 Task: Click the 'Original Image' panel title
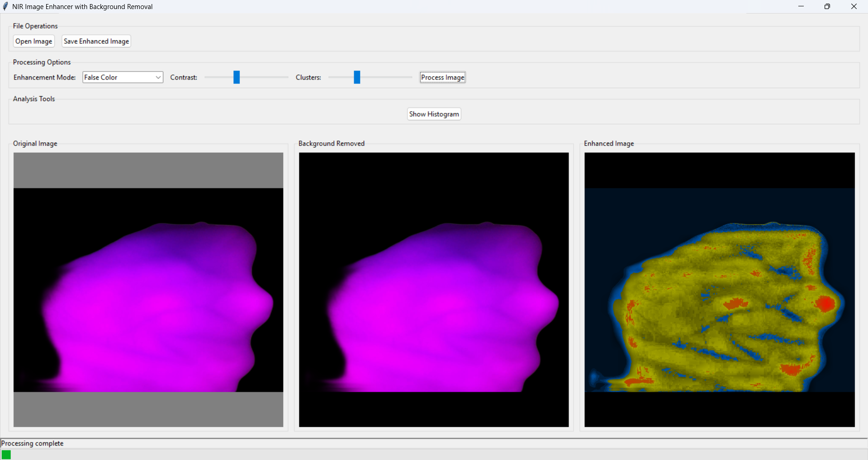(35, 143)
